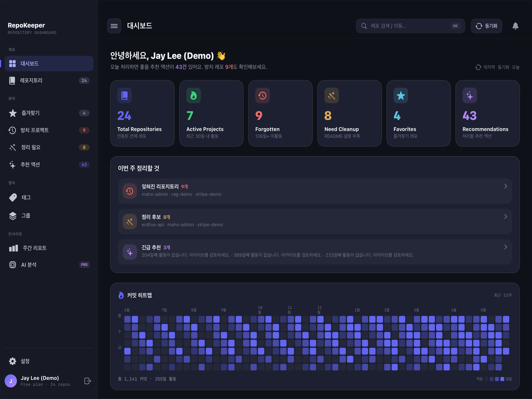Screen dimensions: 532x399
Task: Select 방치 프로젝트 in the sidebar
Action: (49, 130)
